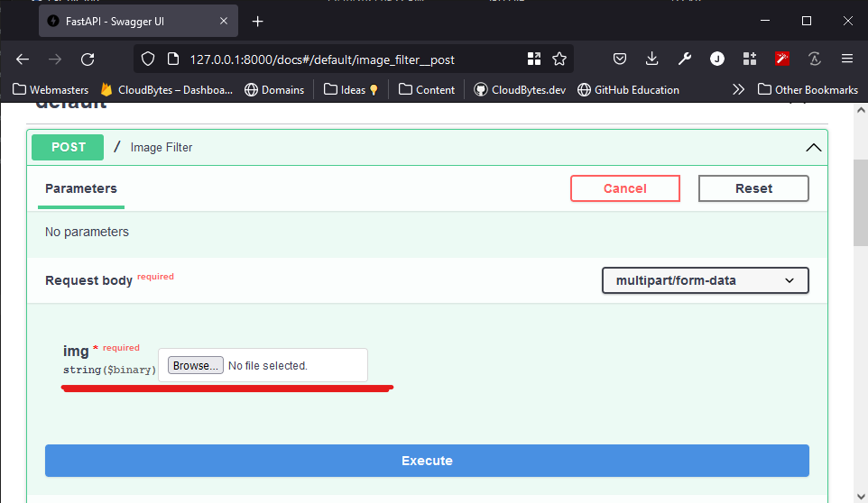Screen dimensions: 868x503
Task: Maximize the browser window
Action: (x=807, y=21)
